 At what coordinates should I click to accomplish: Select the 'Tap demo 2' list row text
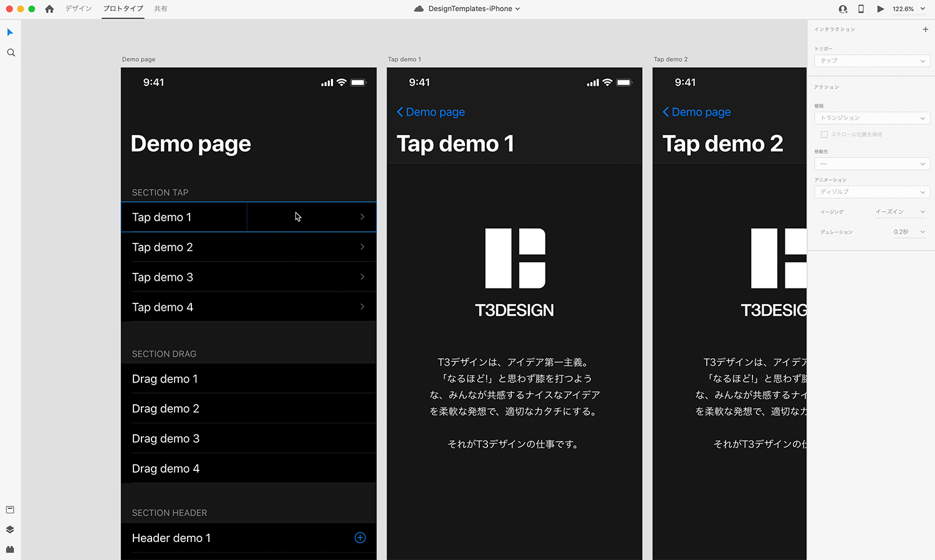coord(163,247)
